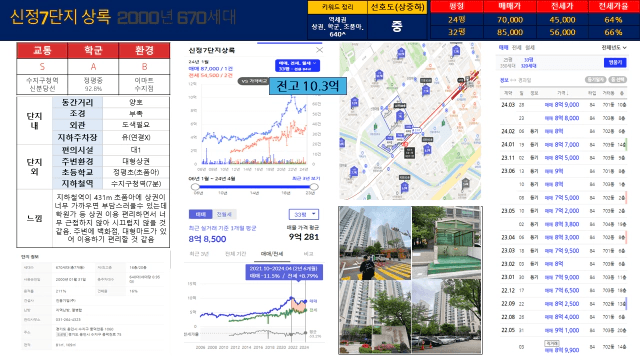
Task: Click the 9억 281 listing price average
Action: point(304,237)
